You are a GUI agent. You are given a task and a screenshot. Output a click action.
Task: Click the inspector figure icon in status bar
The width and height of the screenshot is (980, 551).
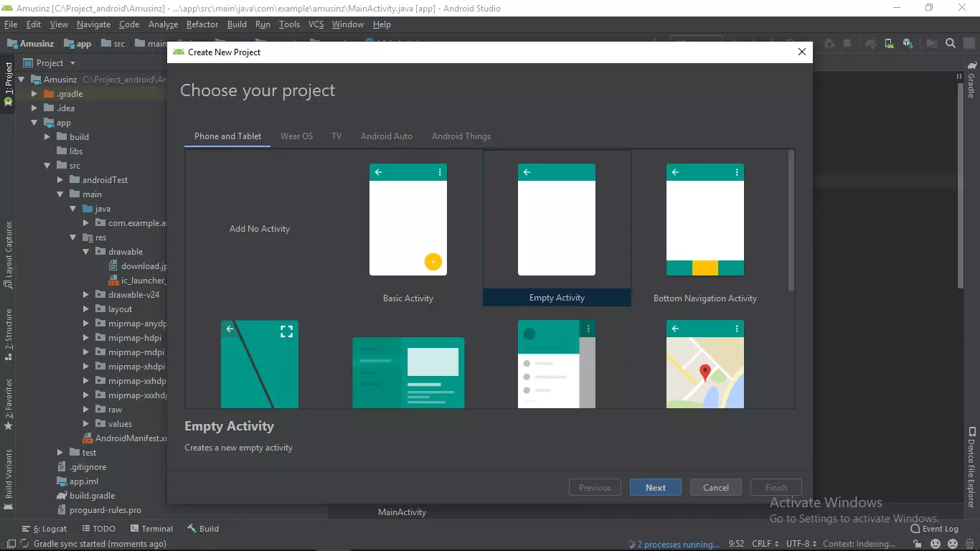coord(969,544)
